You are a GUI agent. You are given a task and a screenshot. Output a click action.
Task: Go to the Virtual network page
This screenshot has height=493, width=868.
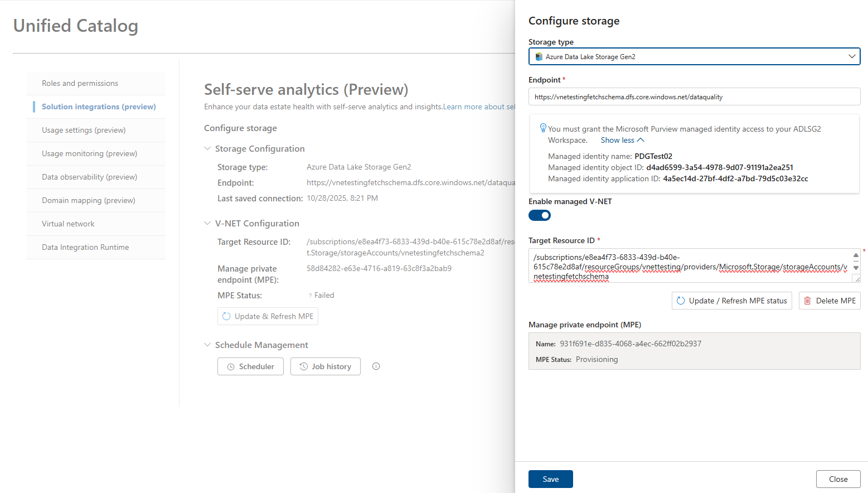(96, 224)
